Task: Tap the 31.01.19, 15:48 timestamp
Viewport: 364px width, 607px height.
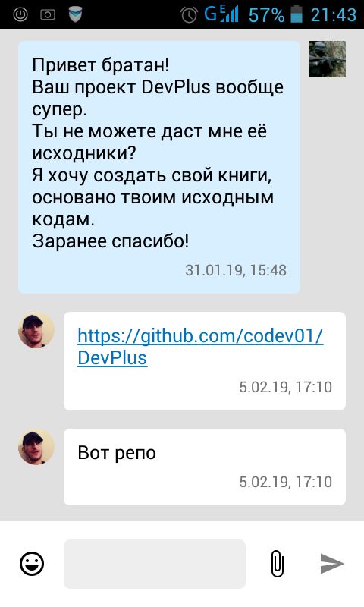Action: click(x=236, y=270)
